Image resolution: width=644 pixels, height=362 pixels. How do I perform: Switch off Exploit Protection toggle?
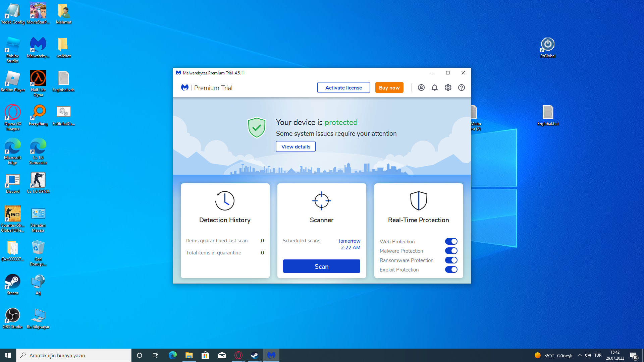[451, 269]
